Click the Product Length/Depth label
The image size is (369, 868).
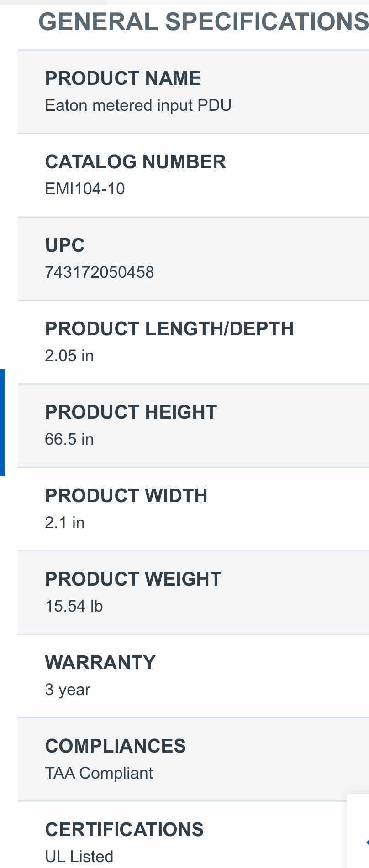[x=169, y=329]
